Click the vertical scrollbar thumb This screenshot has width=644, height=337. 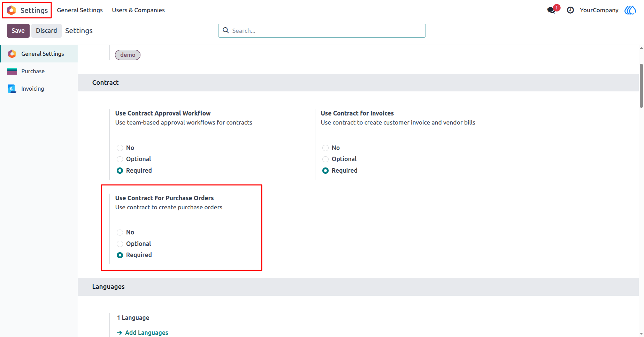point(641,86)
